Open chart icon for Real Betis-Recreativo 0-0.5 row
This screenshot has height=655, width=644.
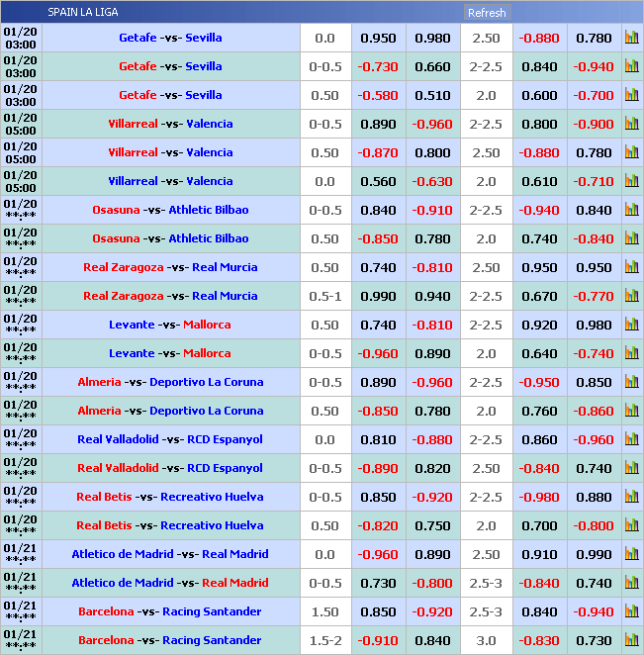coord(631,498)
